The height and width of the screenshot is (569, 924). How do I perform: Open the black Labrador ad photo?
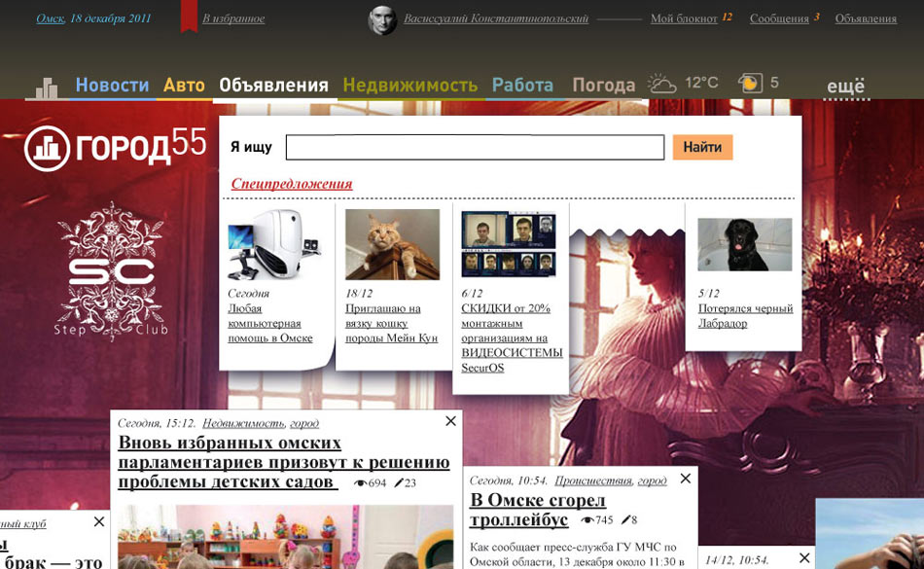(x=744, y=244)
